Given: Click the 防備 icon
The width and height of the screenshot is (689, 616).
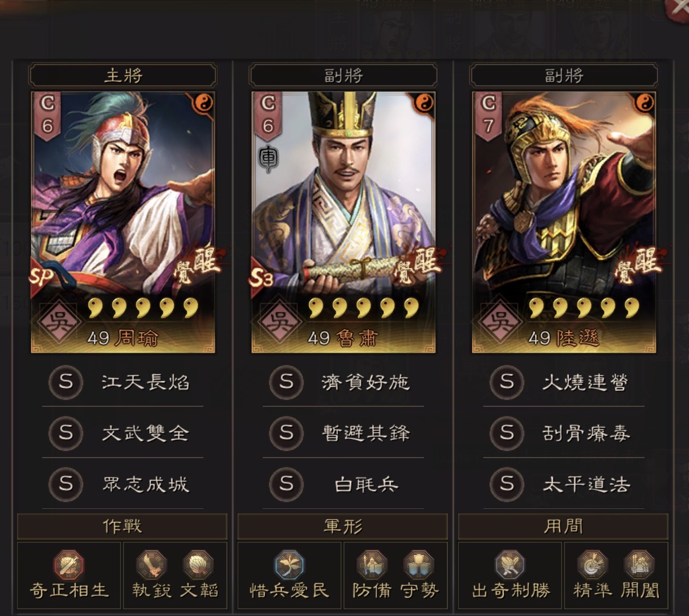Looking at the screenshot, I should pos(372,564).
